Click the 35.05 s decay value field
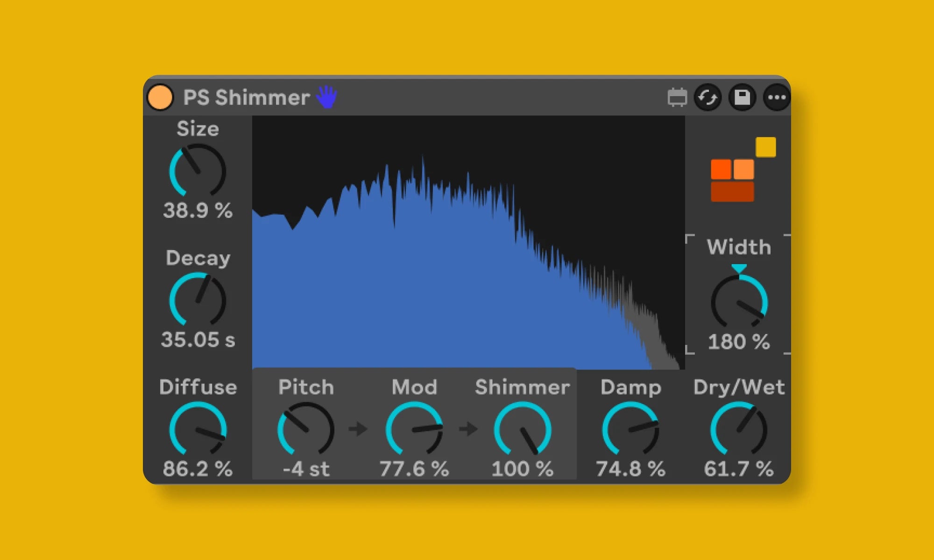934x560 pixels. (198, 340)
